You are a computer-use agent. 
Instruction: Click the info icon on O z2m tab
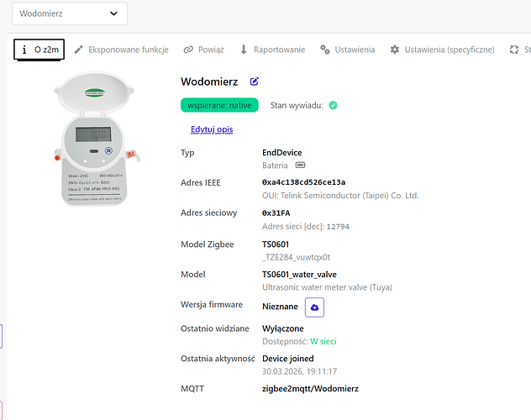(24, 50)
